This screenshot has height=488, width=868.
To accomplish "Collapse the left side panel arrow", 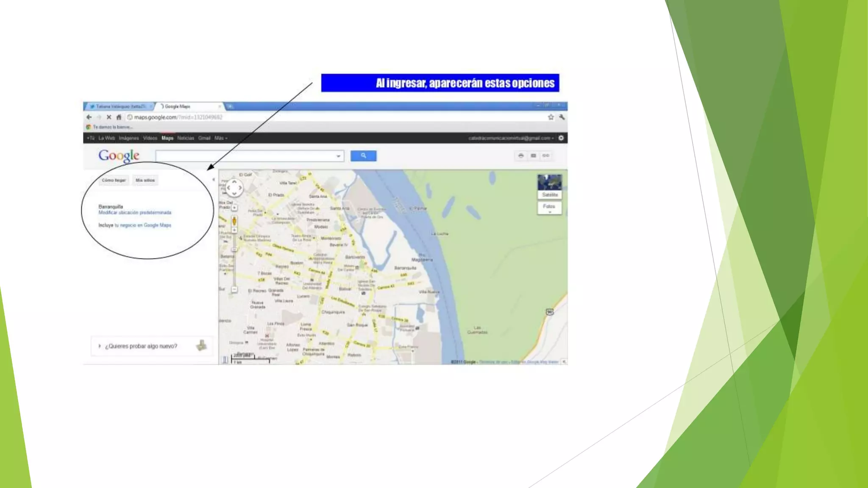I will [x=213, y=180].
